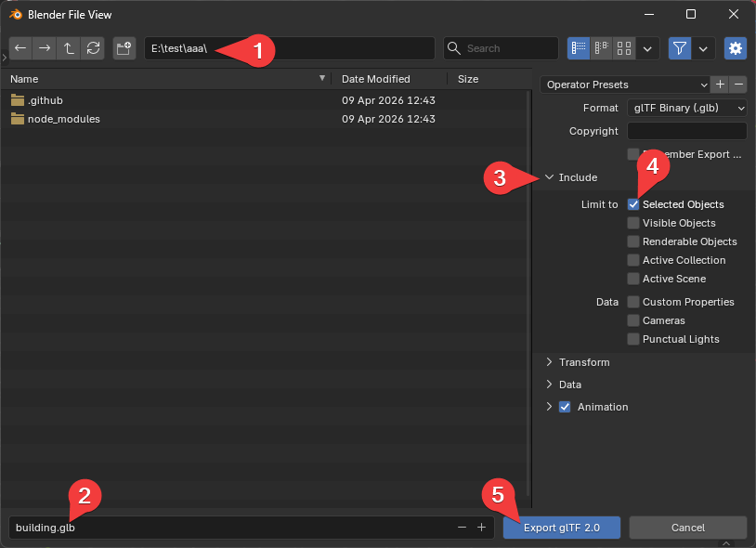The image size is (756, 548).
Task: Create a new folder icon
Action: coord(124,48)
